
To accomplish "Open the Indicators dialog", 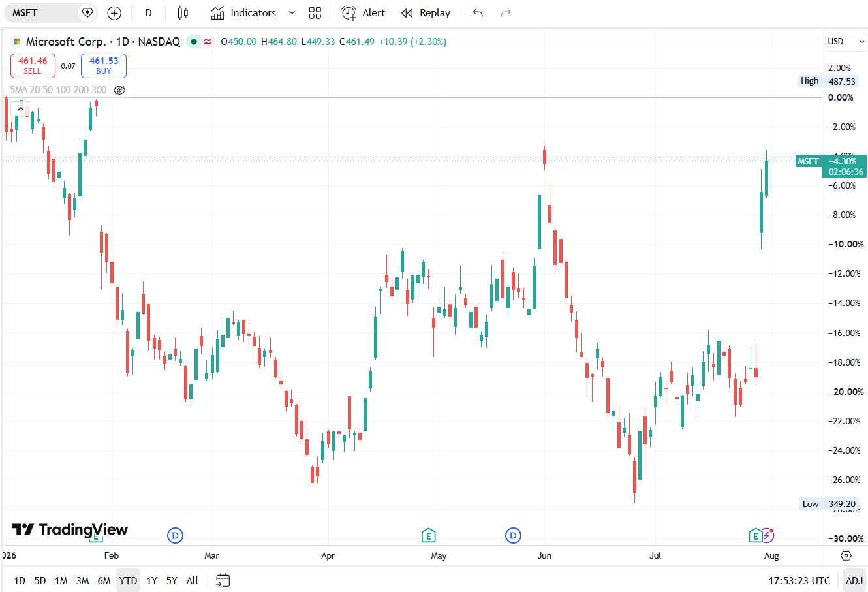I will click(x=243, y=13).
